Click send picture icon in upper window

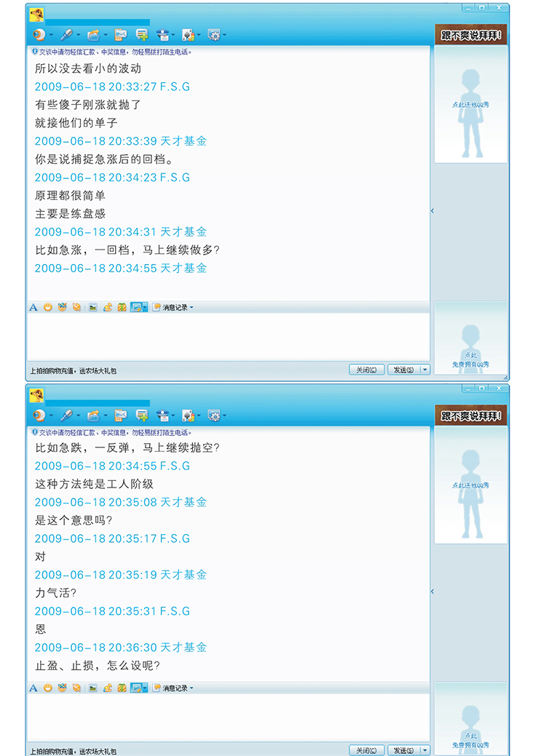click(93, 307)
